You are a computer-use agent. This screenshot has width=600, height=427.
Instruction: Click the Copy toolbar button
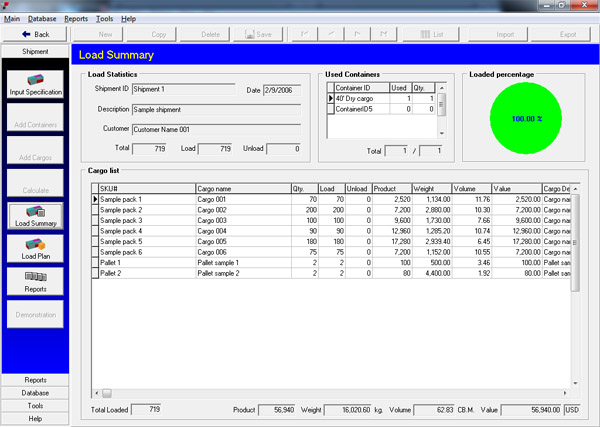point(152,34)
